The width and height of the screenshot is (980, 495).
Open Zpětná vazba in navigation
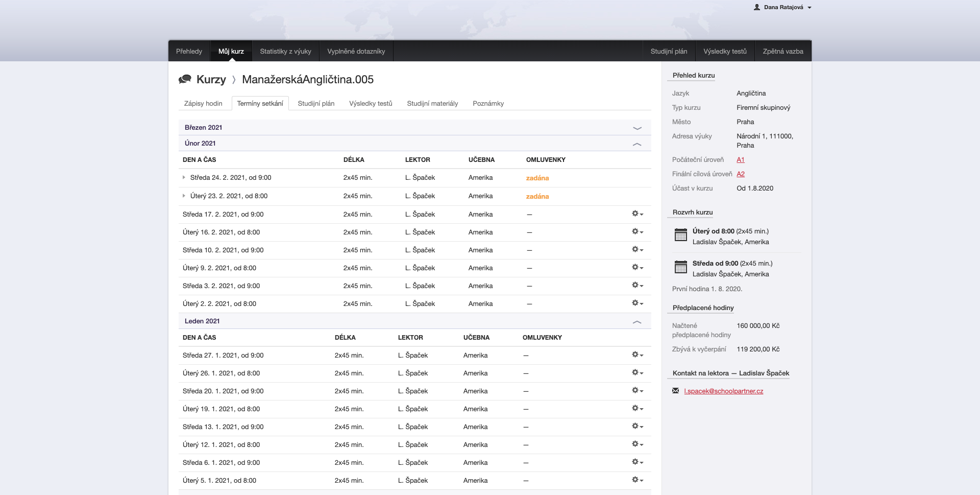coord(783,51)
